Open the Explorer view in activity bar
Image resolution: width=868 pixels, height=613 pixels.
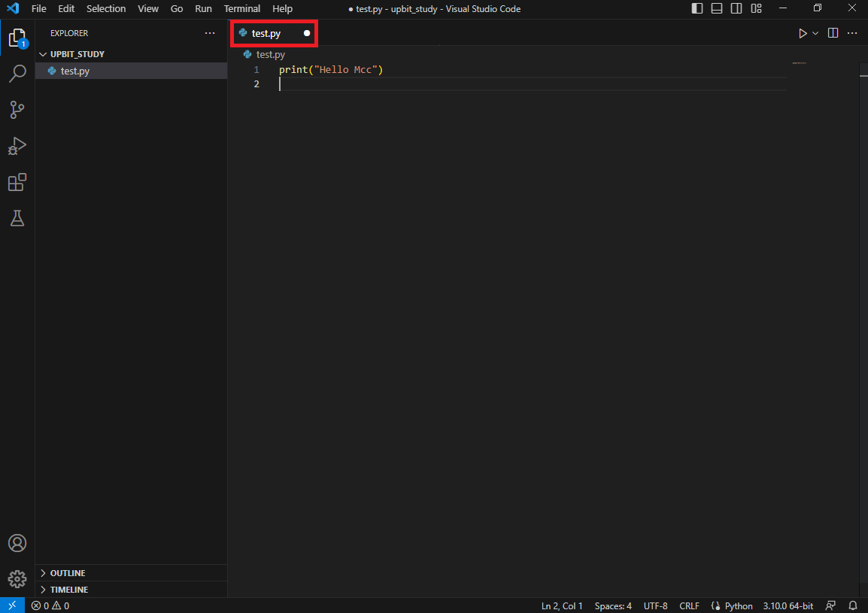17,38
